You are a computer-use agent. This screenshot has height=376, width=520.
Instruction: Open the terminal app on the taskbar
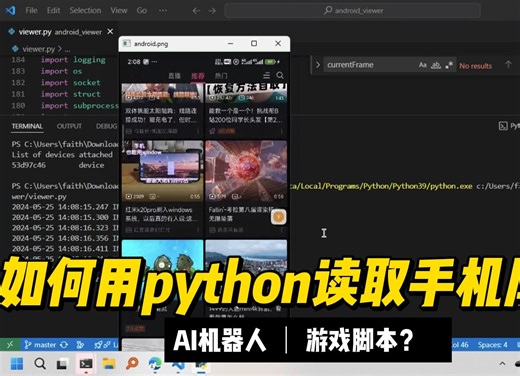[86, 364]
